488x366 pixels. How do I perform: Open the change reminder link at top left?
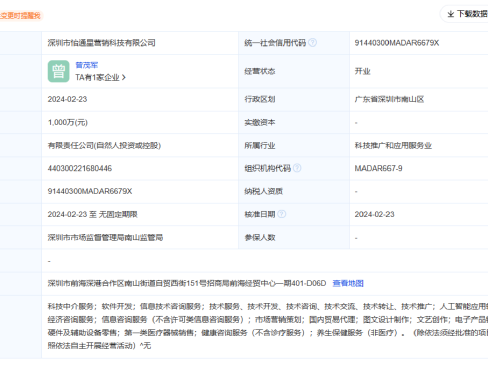pyautogui.click(x=20, y=16)
